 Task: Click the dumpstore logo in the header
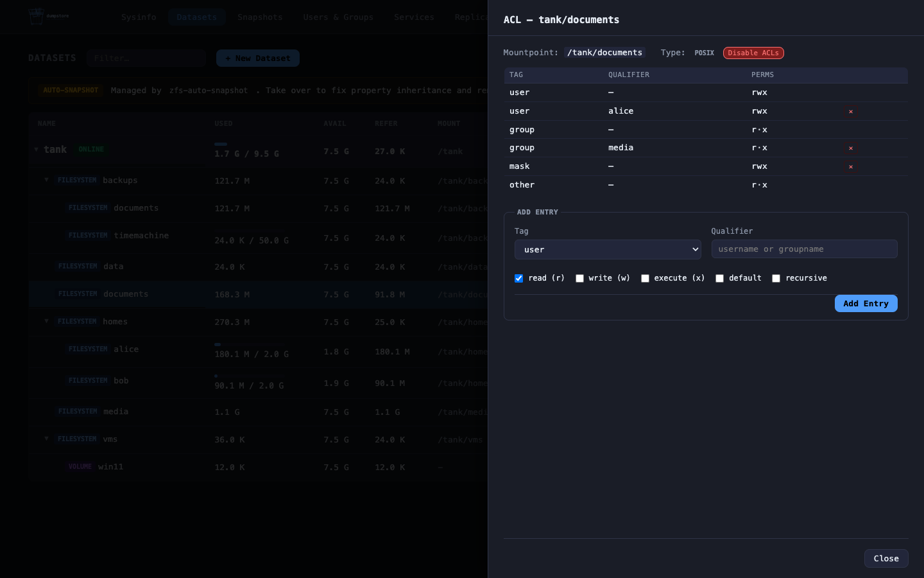[x=49, y=17]
